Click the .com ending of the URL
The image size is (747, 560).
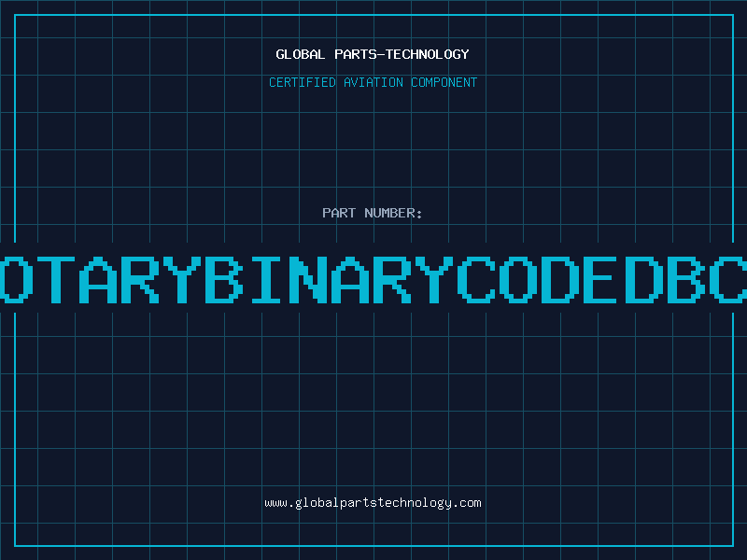point(467,503)
